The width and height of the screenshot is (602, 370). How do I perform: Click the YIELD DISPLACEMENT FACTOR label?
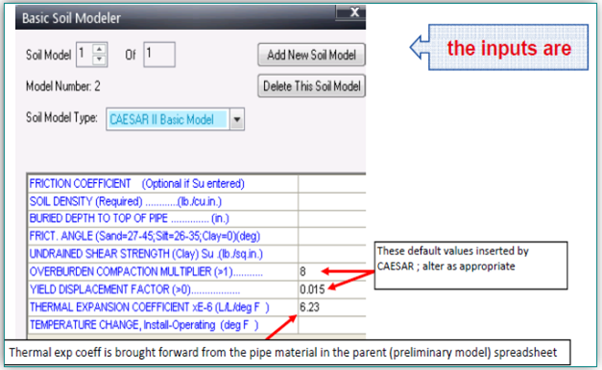[x=134, y=289]
